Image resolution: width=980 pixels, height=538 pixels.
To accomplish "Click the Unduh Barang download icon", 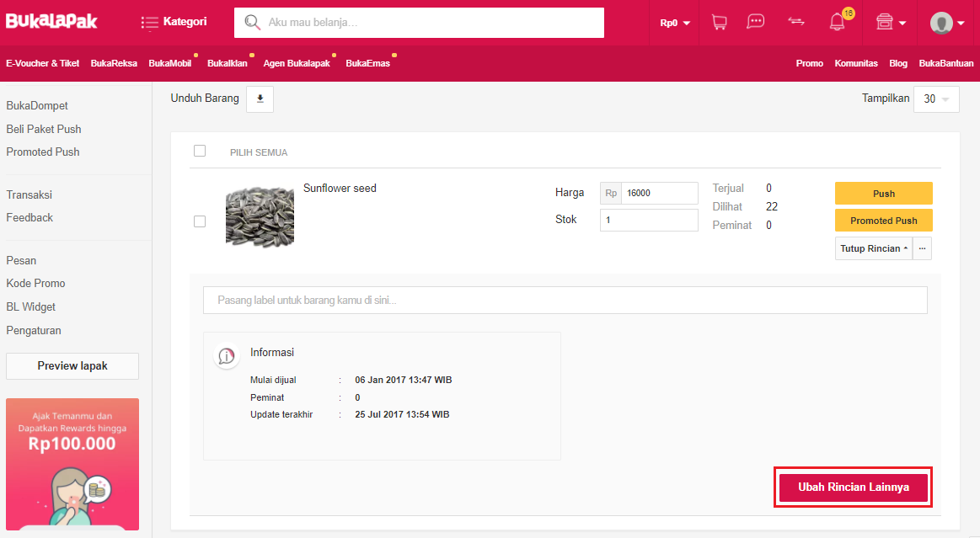I will 260,99.
